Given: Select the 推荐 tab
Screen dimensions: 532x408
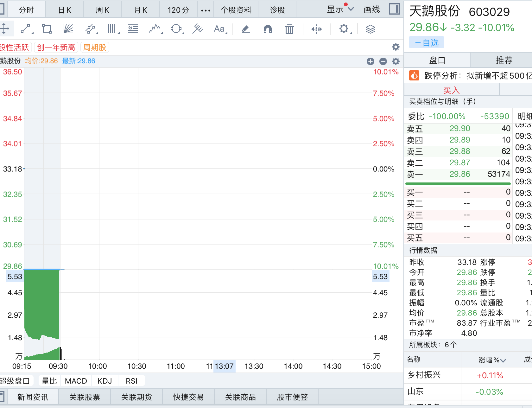Looking at the screenshot, I should (x=504, y=60).
